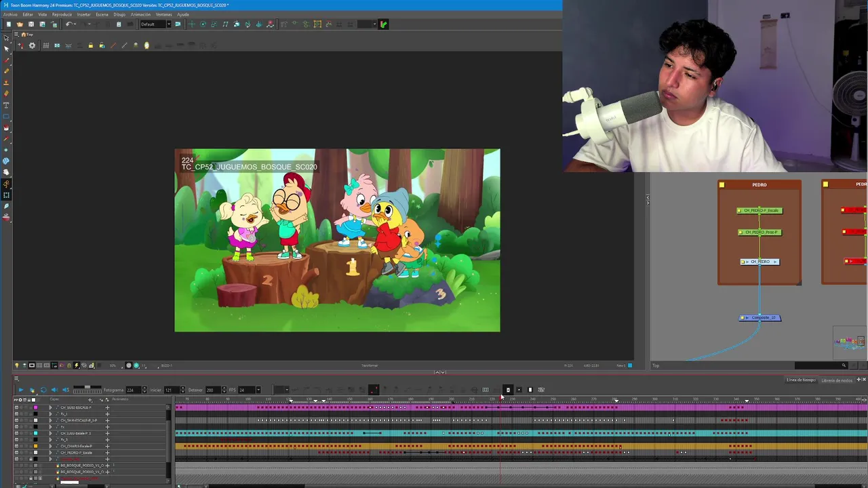This screenshot has width=868, height=488.
Task: Expand the Fx_1 layer
Action: click(50, 414)
